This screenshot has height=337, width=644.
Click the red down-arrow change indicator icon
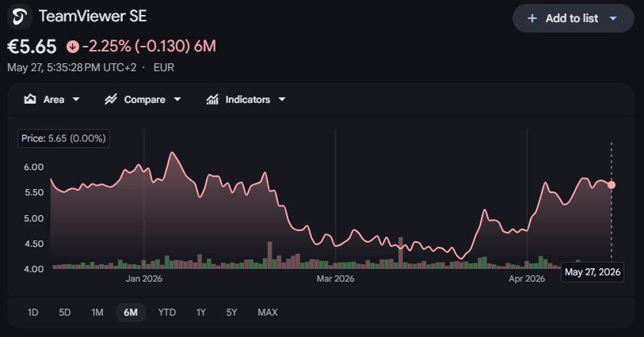pyautogui.click(x=73, y=47)
